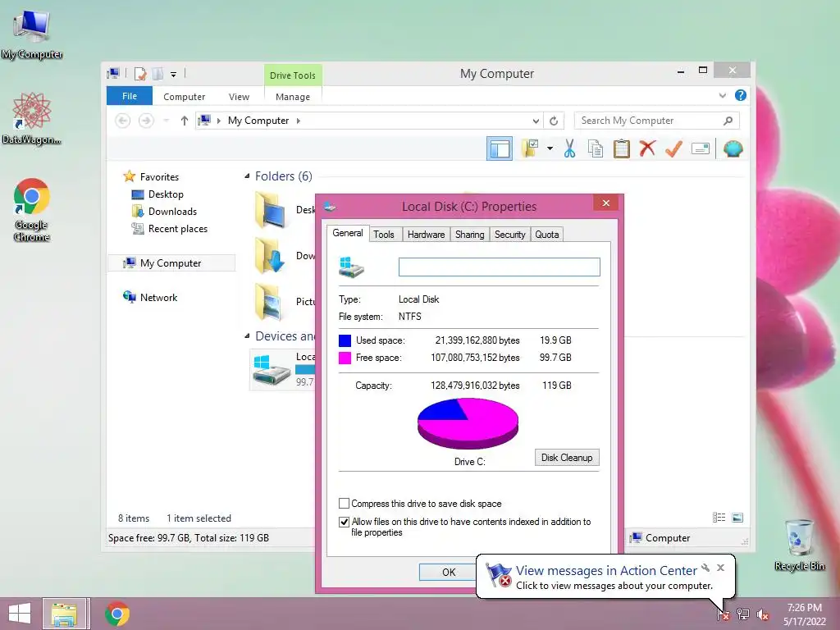Select the Desktop folder icon in Folders
This screenshot has height=630, width=840.
click(x=270, y=209)
